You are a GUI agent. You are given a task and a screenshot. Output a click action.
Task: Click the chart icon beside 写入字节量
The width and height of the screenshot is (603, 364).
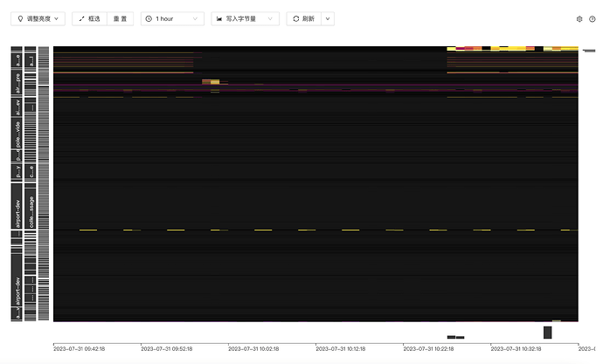[220, 18]
